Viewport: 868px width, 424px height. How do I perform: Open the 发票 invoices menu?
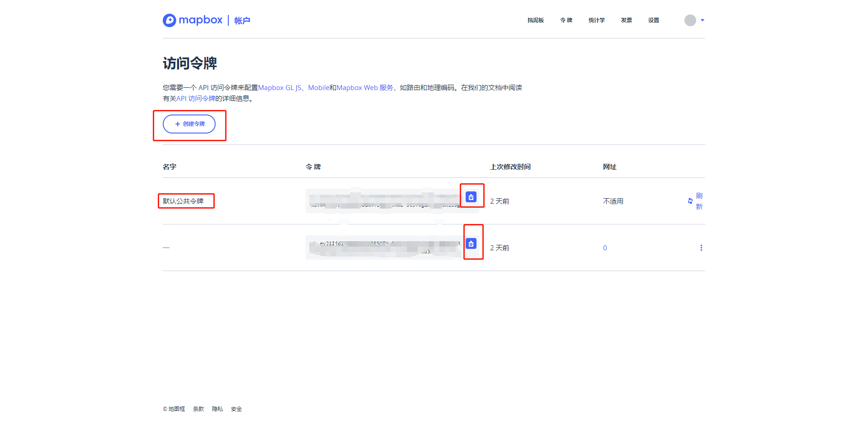(x=627, y=20)
